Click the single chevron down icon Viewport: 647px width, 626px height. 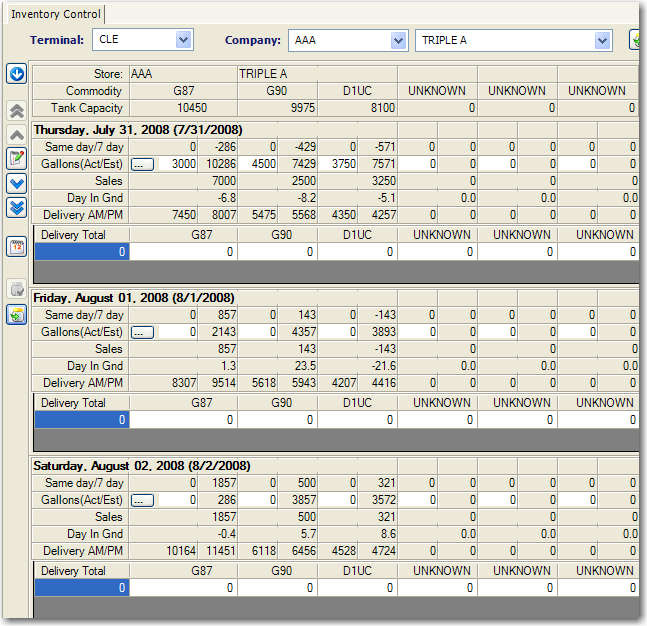click(16, 183)
